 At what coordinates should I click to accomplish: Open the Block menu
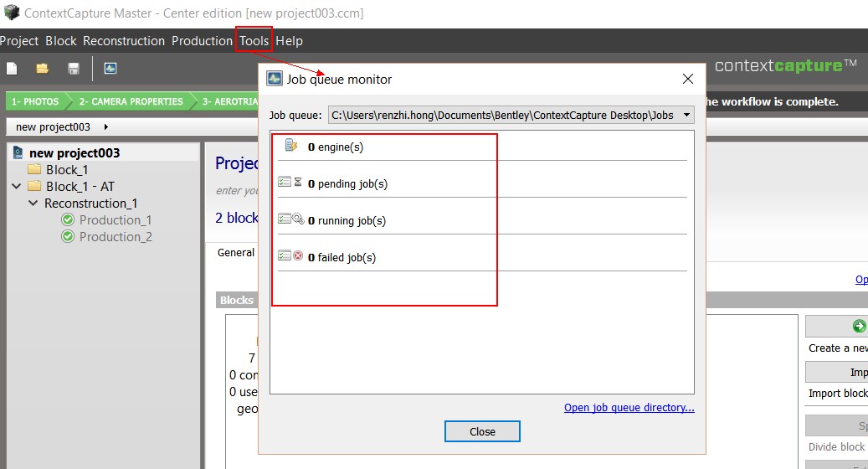(61, 41)
